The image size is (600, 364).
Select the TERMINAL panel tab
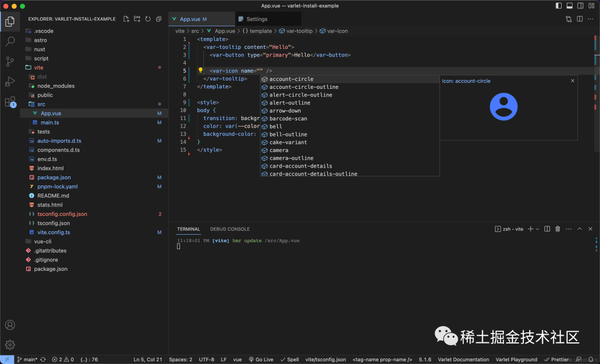pyautogui.click(x=188, y=229)
